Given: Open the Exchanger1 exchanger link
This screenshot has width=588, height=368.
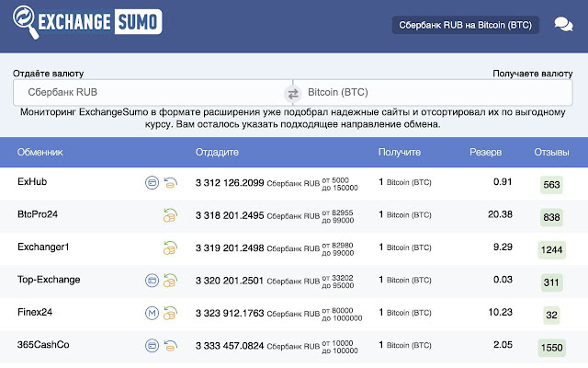Looking at the screenshot, I should tap(43, 247).
